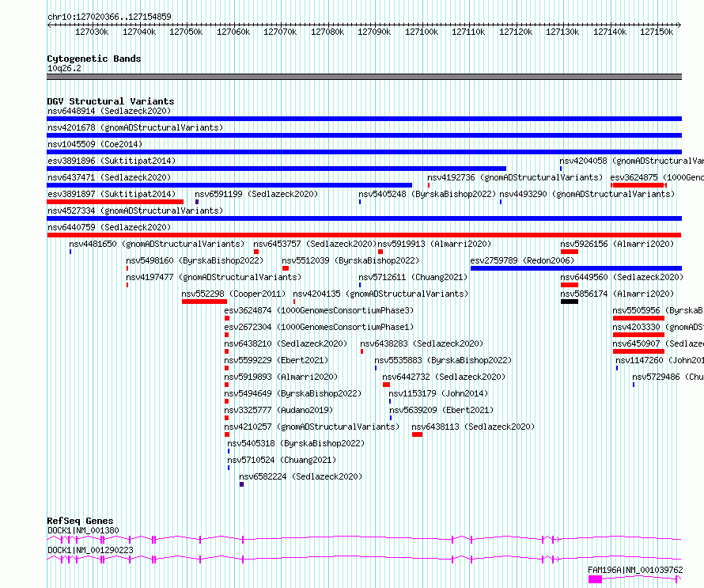Select the nsv4493290 gnomAD label
The image size is (704, 588).
587,194
